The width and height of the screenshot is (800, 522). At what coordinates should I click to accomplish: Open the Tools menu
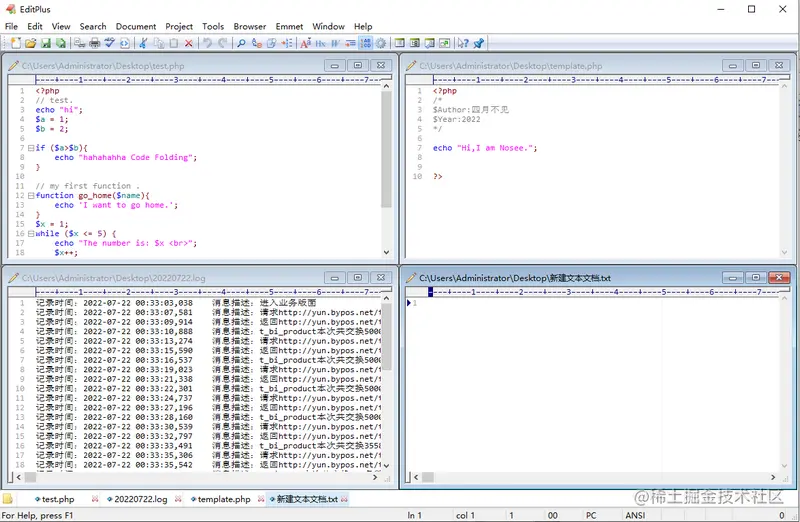(x=213, y=27)
